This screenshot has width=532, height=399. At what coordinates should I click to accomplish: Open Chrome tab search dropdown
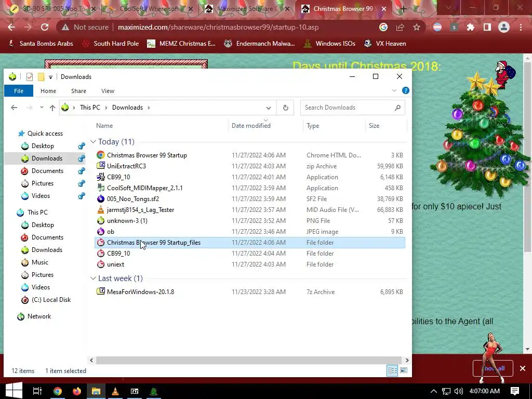point(448,8)
